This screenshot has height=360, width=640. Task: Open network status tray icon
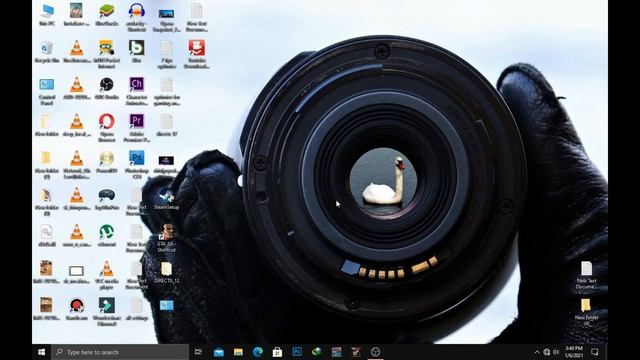tap(547, 352)
